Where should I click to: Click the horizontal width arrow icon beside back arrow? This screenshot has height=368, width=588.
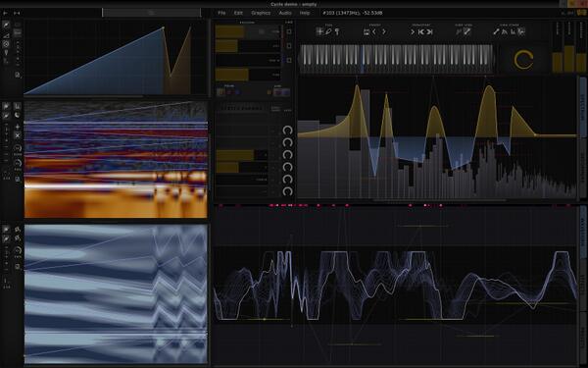17,13
